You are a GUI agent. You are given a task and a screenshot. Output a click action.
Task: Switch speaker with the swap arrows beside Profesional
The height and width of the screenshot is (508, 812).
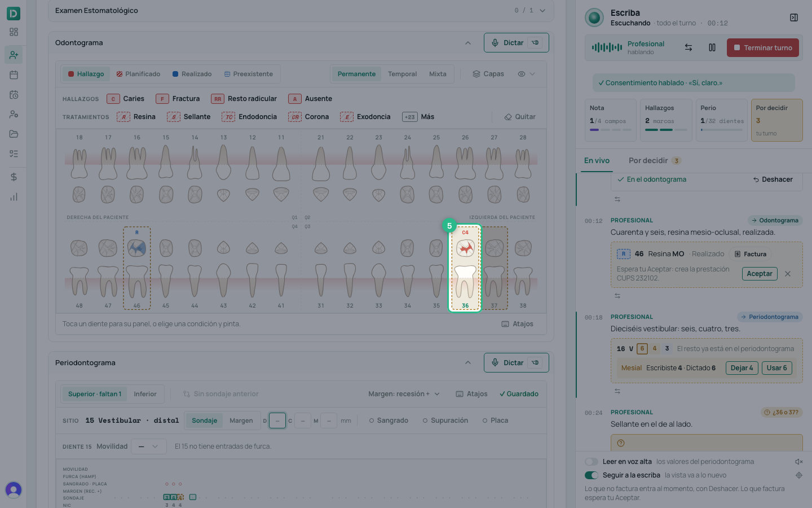pyautogui.click(x=689, y=48)
